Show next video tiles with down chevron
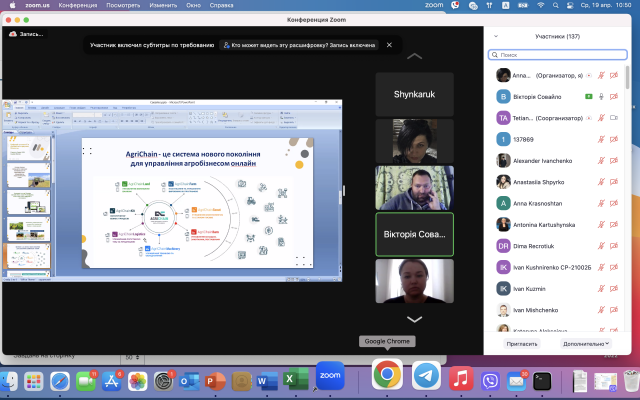640x400 pixels. click(x=414, y=319)
